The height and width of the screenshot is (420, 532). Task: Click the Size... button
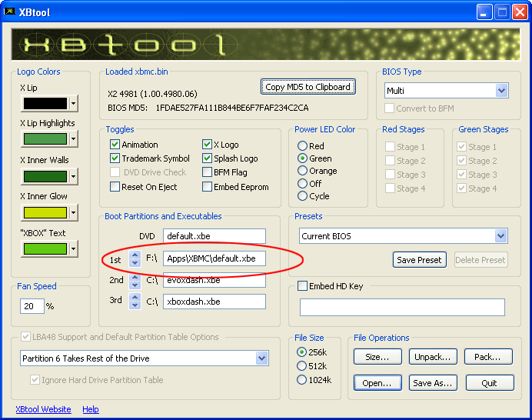[377, 357]
